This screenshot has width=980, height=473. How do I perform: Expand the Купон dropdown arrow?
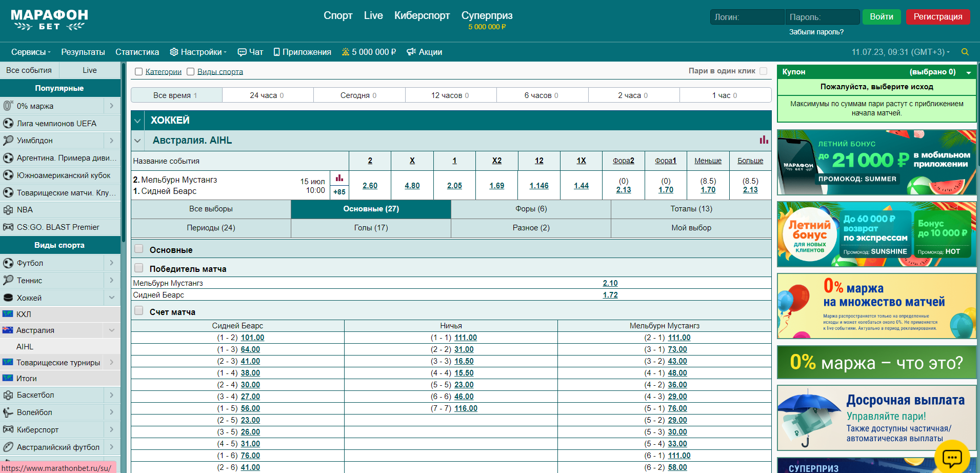coord(969,72)
